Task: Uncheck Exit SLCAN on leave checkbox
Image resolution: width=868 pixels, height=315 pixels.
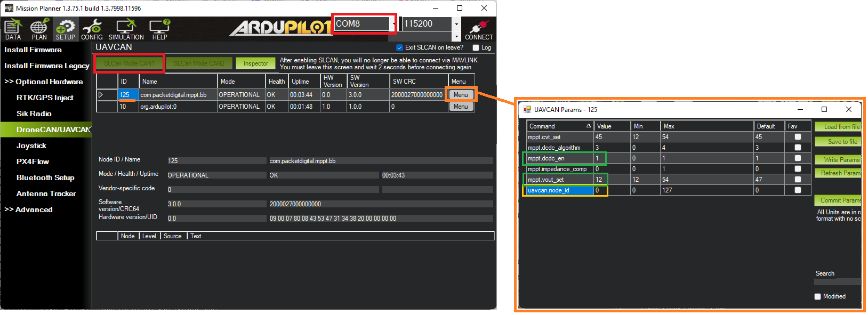Action: [x=399, y=47]
